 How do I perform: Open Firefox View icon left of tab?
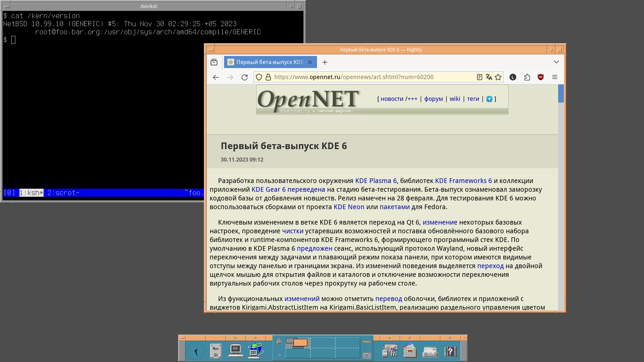214,62
